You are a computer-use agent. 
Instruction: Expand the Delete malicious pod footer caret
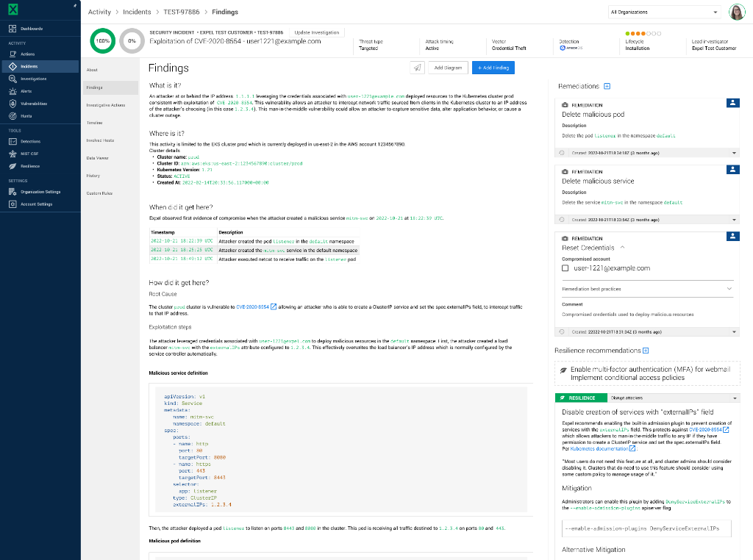(734, 153)
